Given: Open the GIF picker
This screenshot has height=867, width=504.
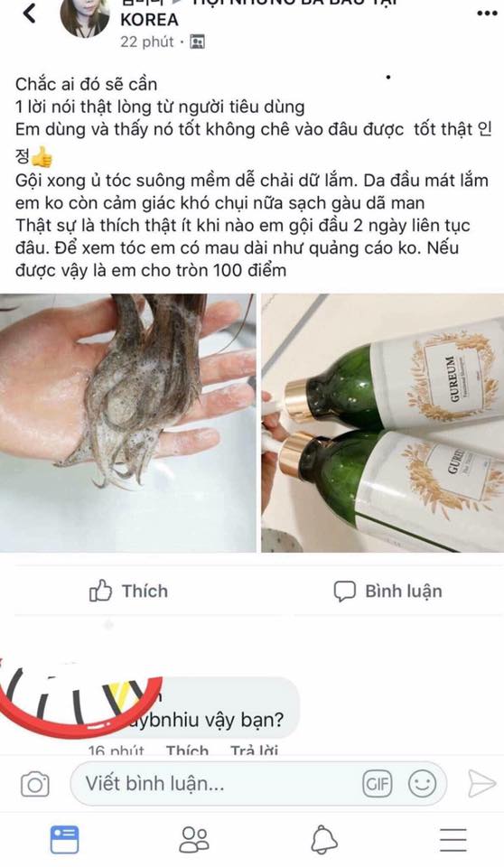Looking at the screenshot, I should [378, 784].
